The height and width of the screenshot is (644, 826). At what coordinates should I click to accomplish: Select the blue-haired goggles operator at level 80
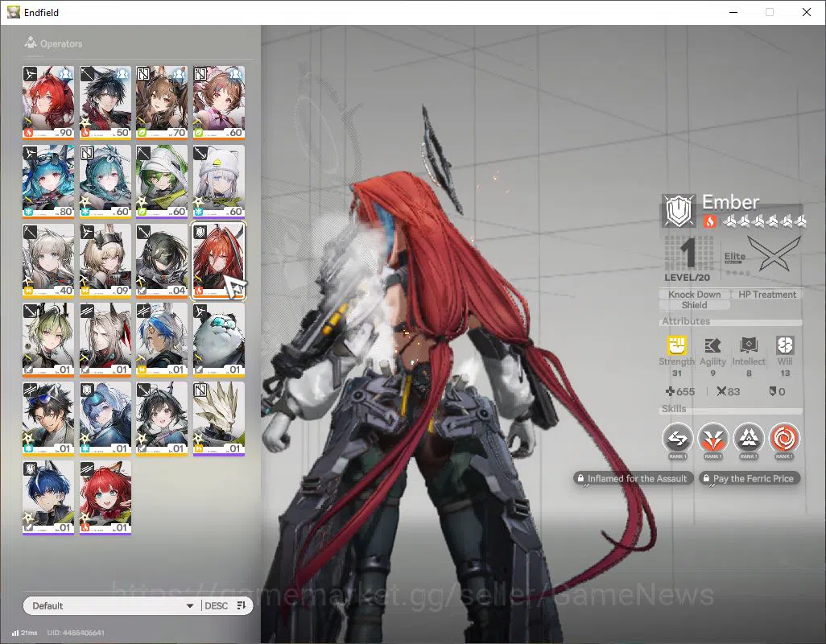click(48, 181)
